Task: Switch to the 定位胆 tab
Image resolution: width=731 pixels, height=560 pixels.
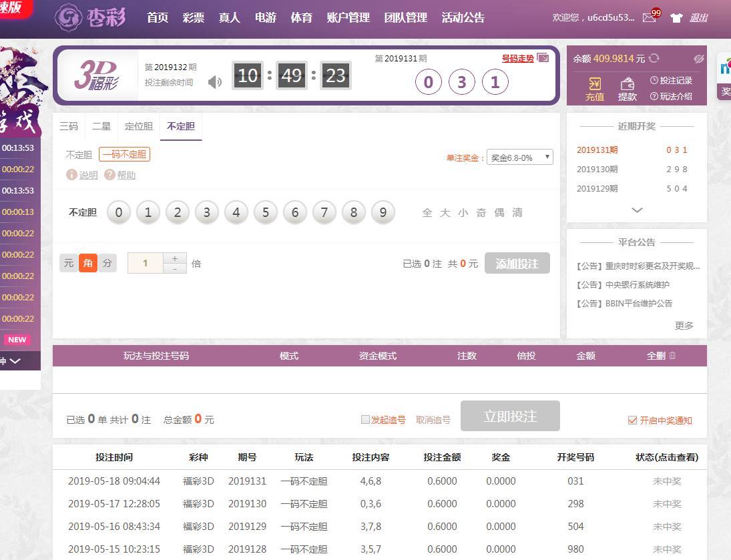Action: click(x=138, y=126)
